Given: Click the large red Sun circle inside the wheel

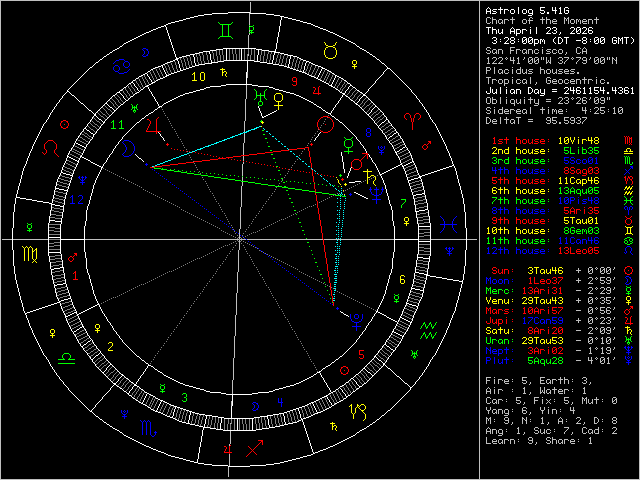Looking at the screenshot, I should tap(325, 124).
